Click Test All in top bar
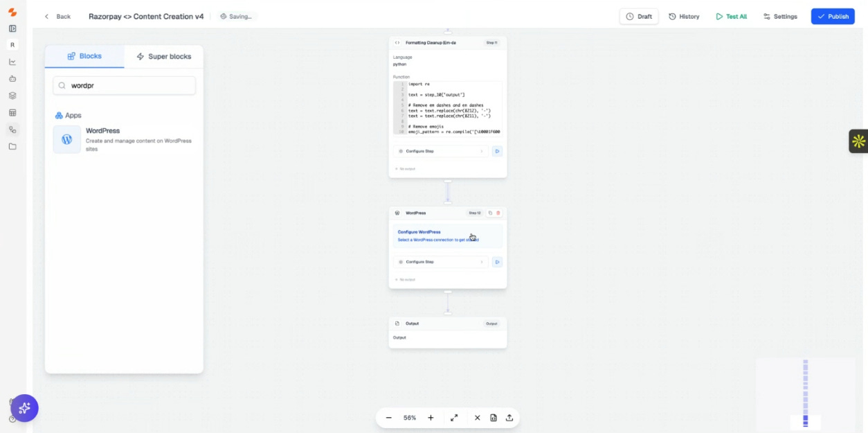The height and width of the screenshot is (433, 868). 731,17
